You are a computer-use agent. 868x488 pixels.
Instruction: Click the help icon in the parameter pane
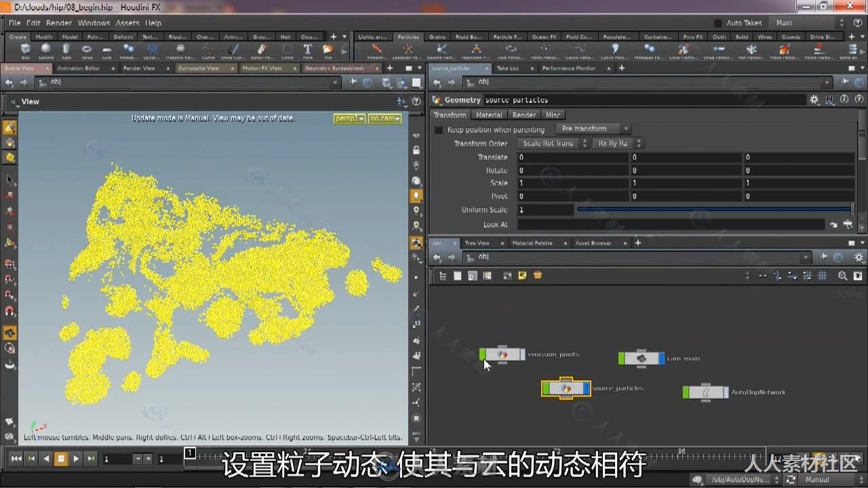pyautogui.click(x=858, y=100)
